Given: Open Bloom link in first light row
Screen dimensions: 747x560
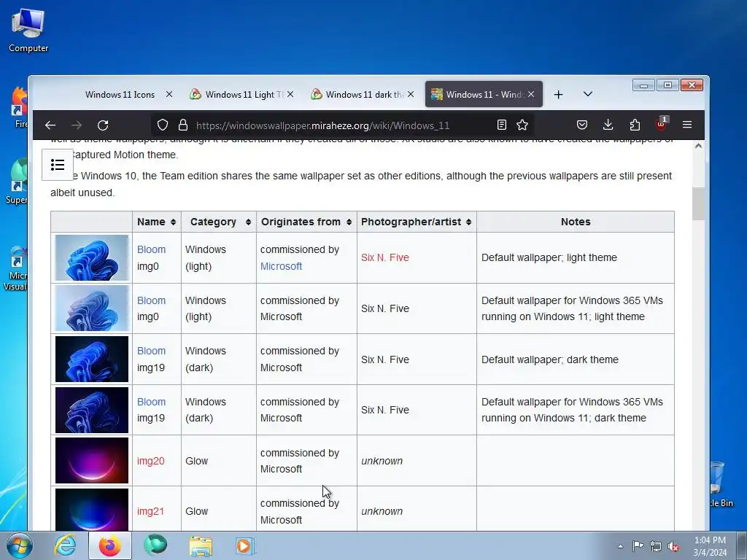Looking at the screenshot, I should [x=152, y=249].
